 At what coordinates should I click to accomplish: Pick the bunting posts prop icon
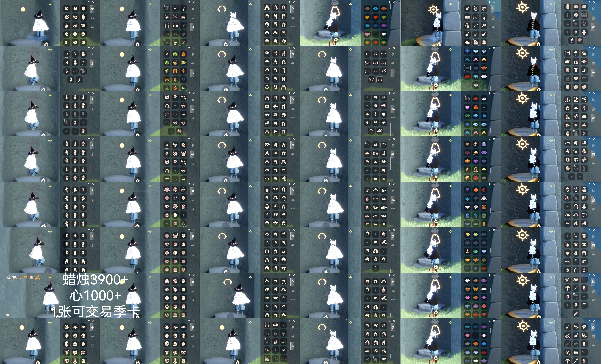click(x=568, y=53)
